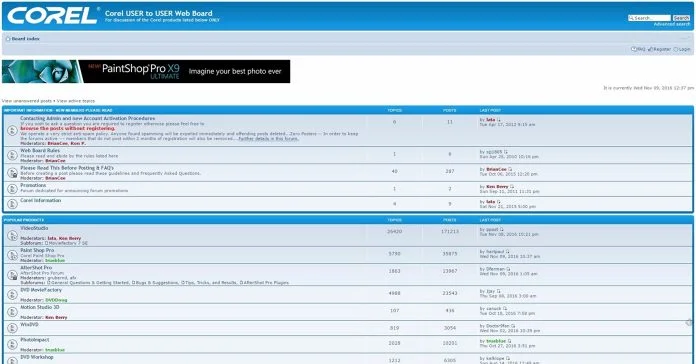Viewport: 696px width, 364px height.
Task: Click forum status icon beside Corel Information
Action: click(x=12, y=204)
